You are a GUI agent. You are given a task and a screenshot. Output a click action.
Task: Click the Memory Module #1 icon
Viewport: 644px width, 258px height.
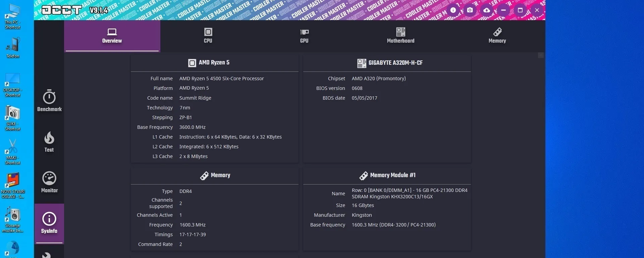click(364, 176)
